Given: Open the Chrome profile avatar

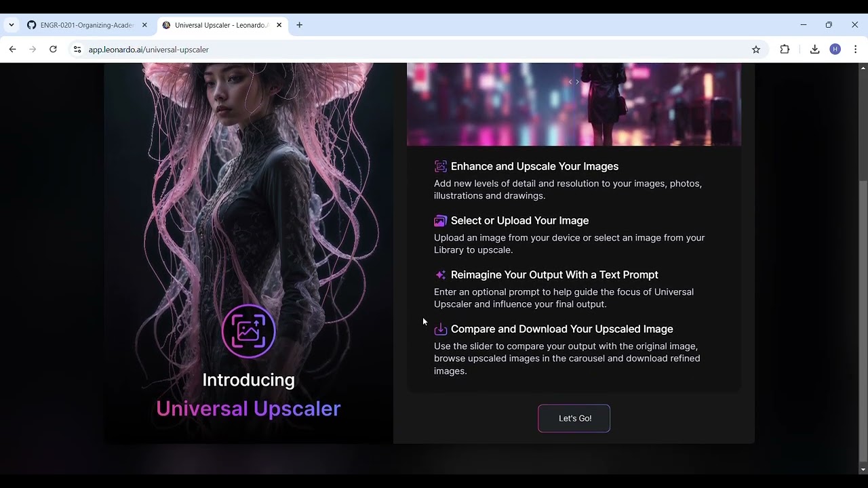Looking at the screenshot, I should click(x=835, y=49).
